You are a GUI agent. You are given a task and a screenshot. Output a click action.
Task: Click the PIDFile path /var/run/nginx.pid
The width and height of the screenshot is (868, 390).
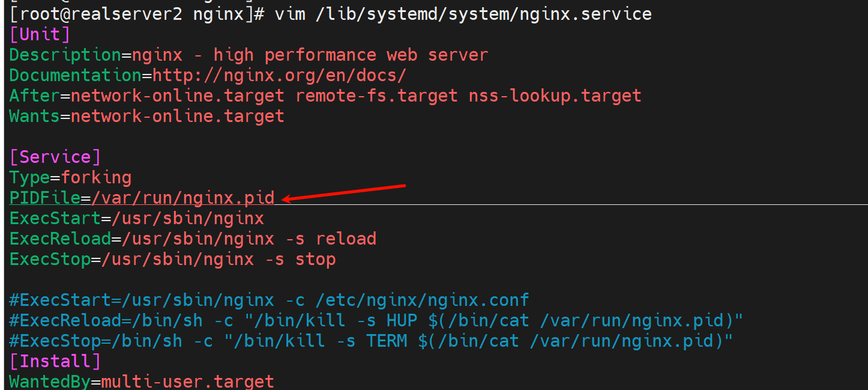(182, 198)
